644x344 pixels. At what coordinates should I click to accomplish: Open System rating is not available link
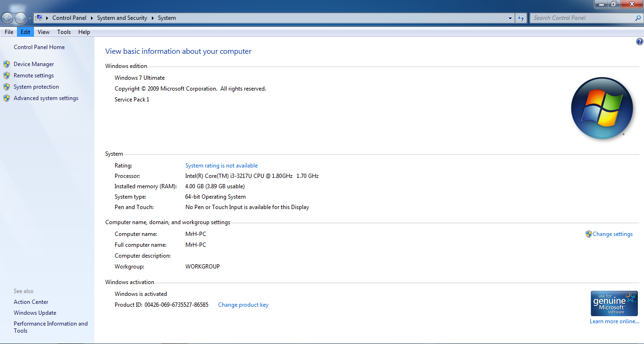pos(221,166)
